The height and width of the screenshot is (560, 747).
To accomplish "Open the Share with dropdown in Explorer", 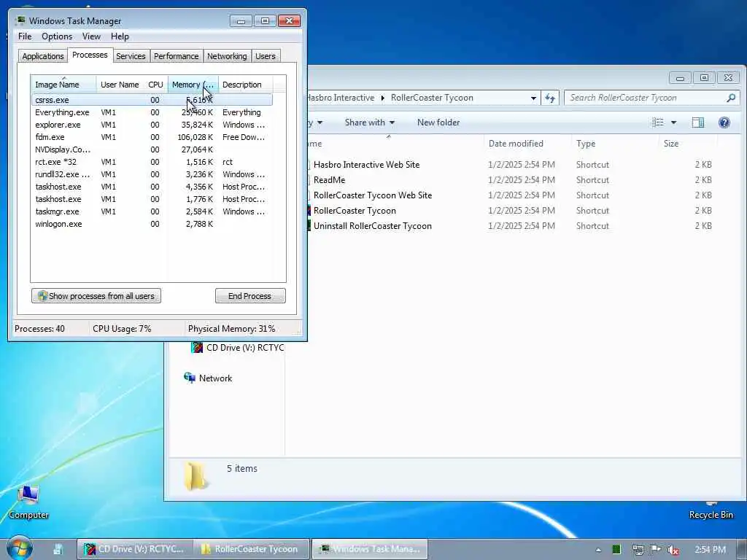I will pos(370,122).
